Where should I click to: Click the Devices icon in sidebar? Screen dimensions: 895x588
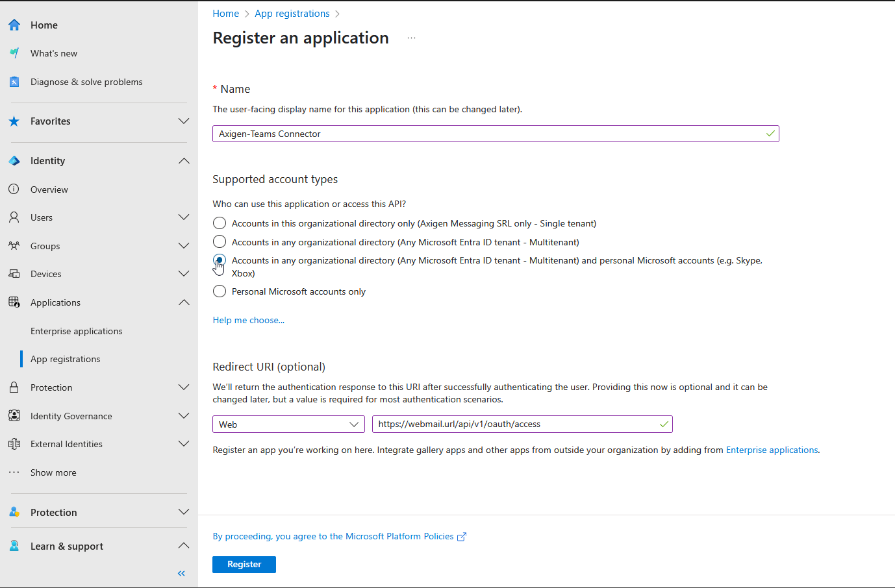coord(14,274)
